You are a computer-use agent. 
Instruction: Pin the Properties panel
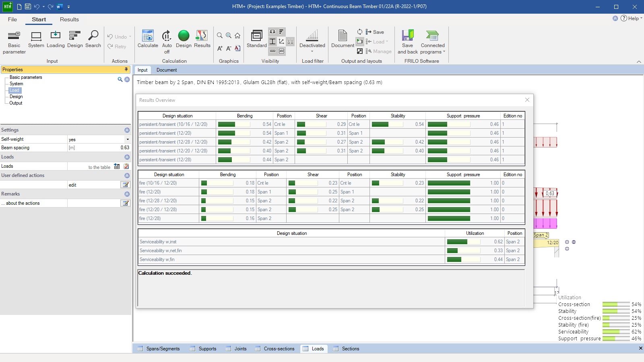tap(126, 70)
